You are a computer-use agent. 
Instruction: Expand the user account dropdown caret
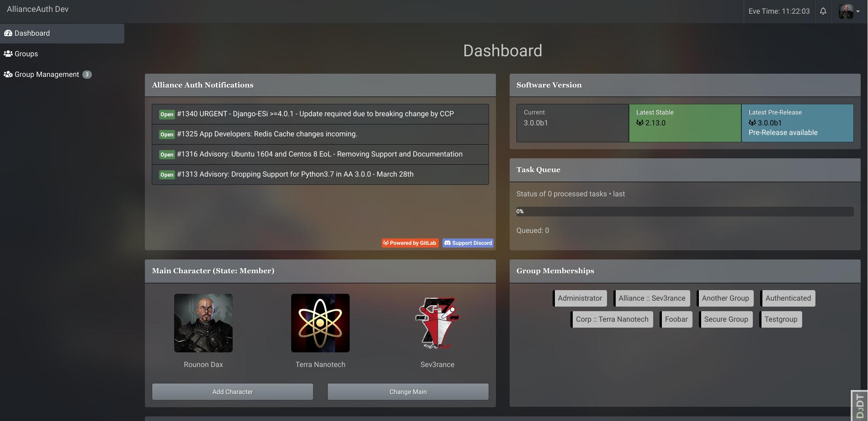tap(858, 12)
